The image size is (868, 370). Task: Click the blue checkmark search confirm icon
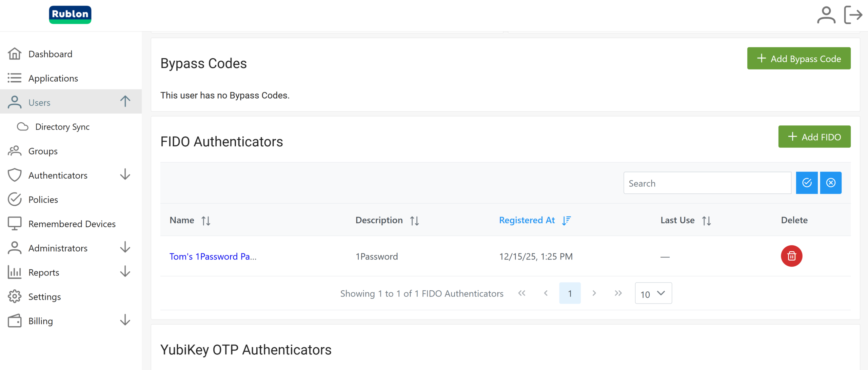coord(807,183)
